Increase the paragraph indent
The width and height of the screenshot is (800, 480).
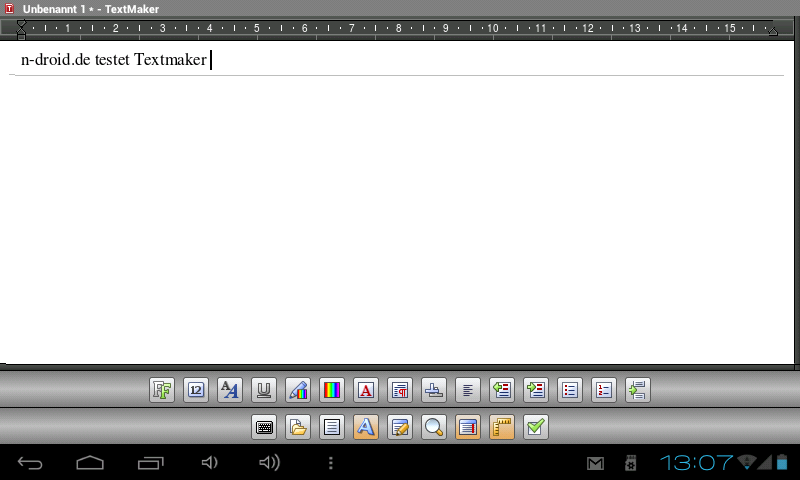(536, 390)
